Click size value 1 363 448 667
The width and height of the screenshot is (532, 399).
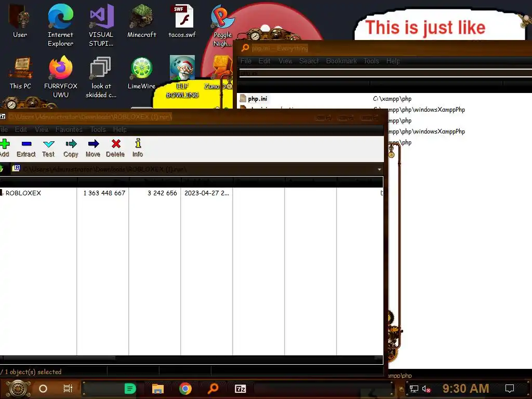pos(104,193)
